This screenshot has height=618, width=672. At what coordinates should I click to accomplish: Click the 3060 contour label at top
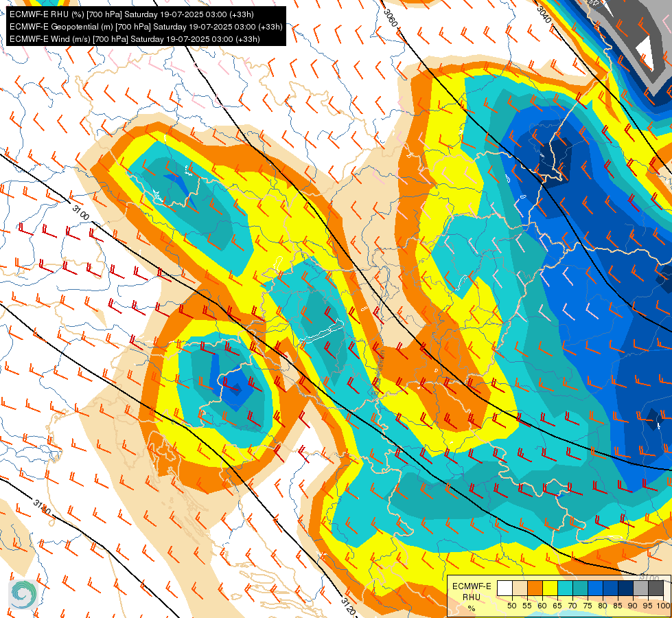pos(390,18)
